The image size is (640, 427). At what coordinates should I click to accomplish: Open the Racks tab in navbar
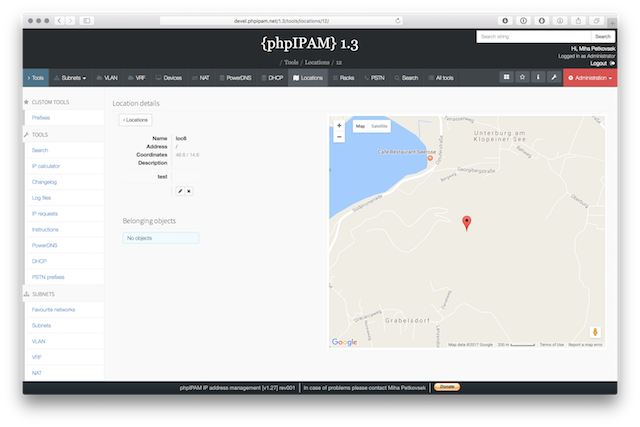point(344,77)
